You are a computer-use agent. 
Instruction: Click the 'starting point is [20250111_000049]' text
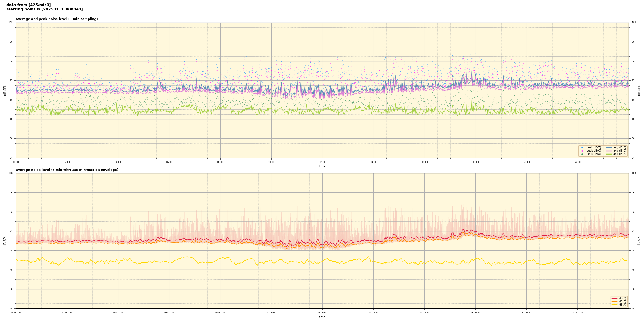[45, 9]
